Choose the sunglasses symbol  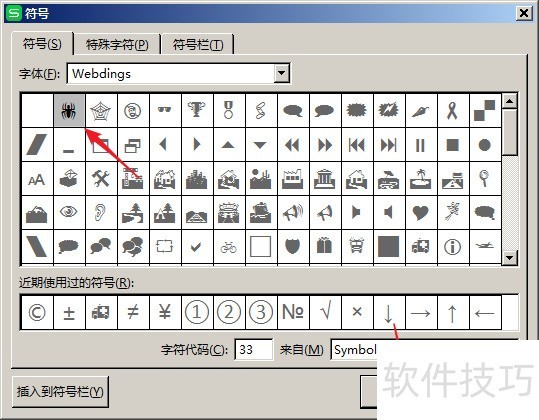pyautogui.click(x=165, y=110)
